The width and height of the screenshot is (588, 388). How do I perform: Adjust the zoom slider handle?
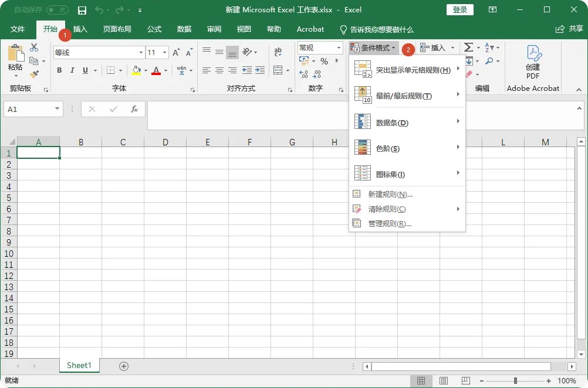(x=516, y=381)
